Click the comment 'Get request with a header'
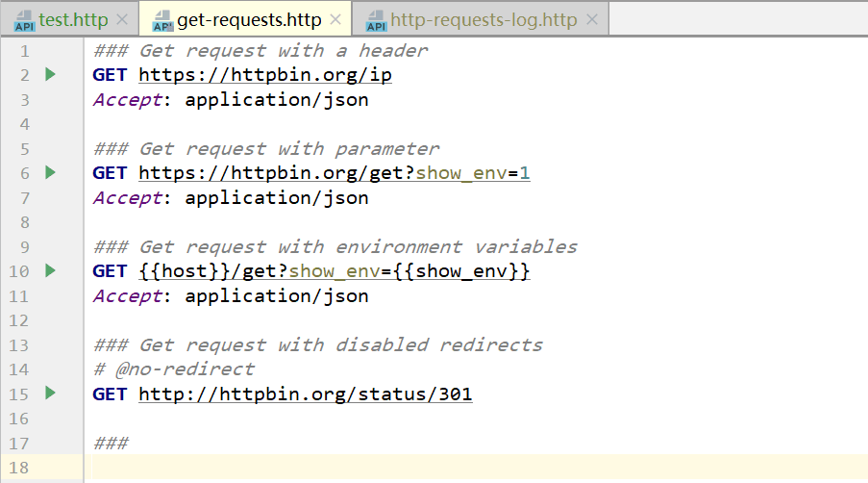This screenshot has height=483, width=868. point(260,50)
